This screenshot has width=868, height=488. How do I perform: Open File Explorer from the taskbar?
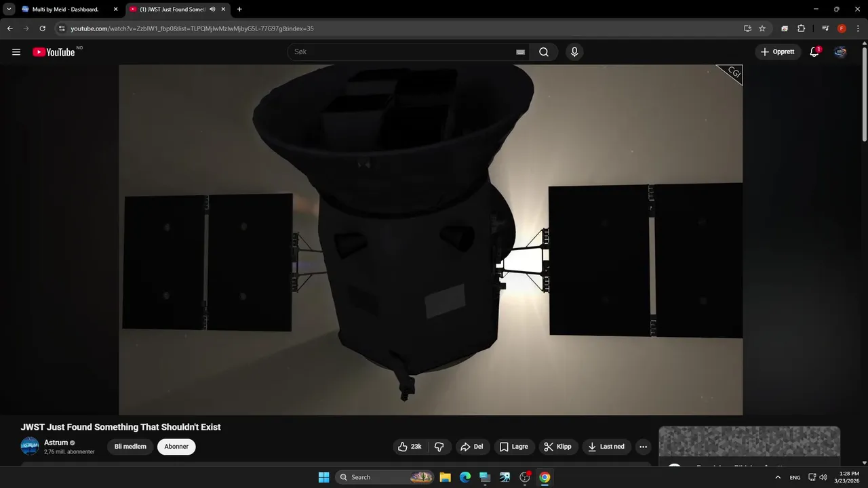pyautogui.click(x=445, y=477)
